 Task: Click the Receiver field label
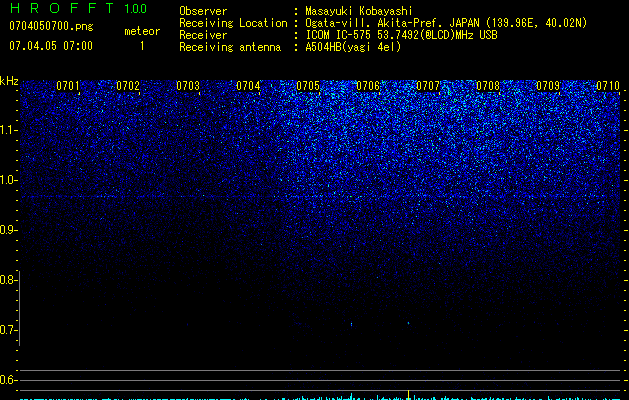pyautogui.click(x=203, y=35)
